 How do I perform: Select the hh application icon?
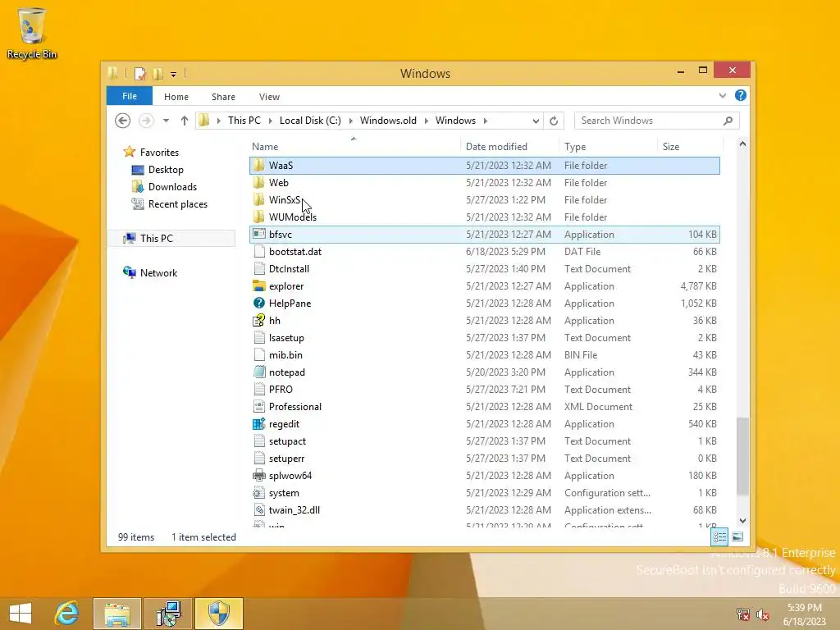pyautogui.click(x=258, y=321)
